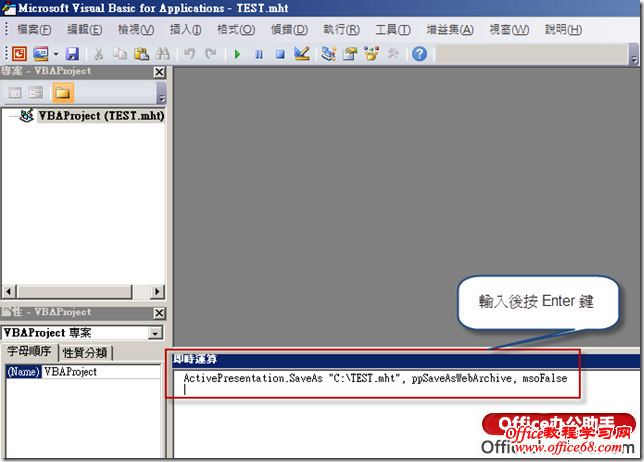
Task: Click the VBAProject name value field
Action: click(x=101, y=372)
